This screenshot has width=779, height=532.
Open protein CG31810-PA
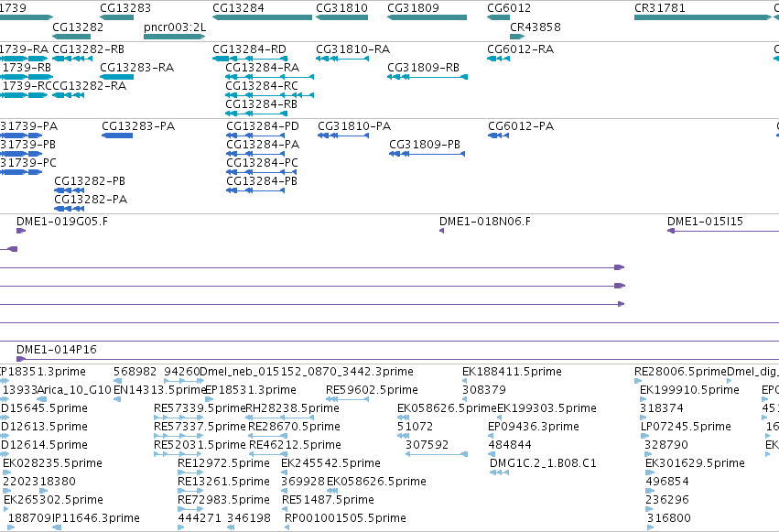click(343, 136)
